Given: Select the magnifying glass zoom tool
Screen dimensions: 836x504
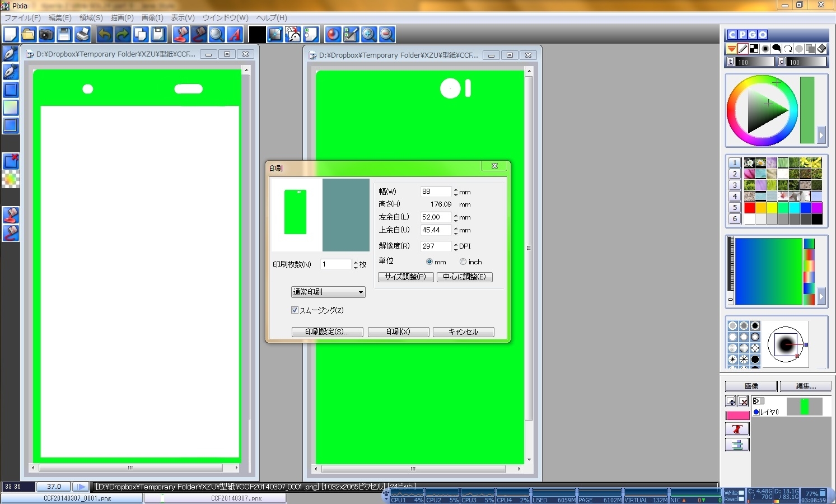Looking at the screenshot, I should 216,35.
